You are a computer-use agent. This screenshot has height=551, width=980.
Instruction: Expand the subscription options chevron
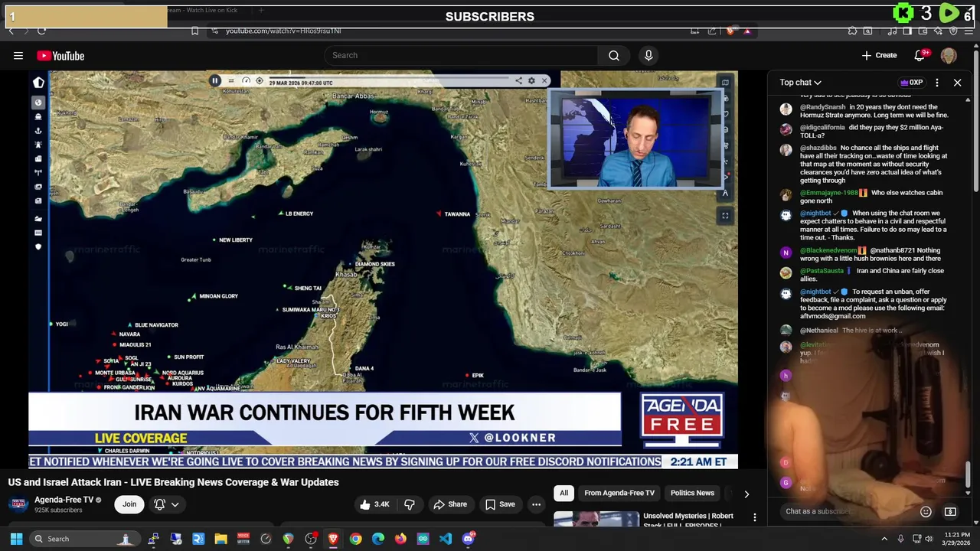pos(175,504)
